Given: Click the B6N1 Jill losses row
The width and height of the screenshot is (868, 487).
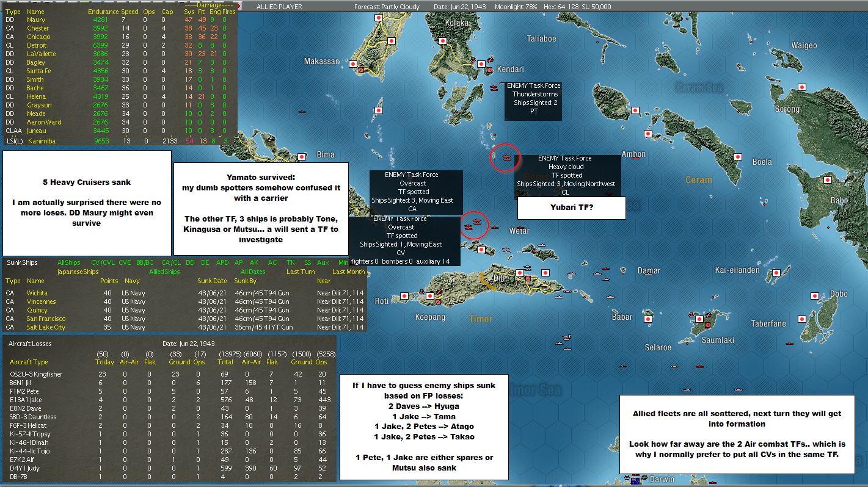Looking at the screenshot, I should click(x=169, y=383).
